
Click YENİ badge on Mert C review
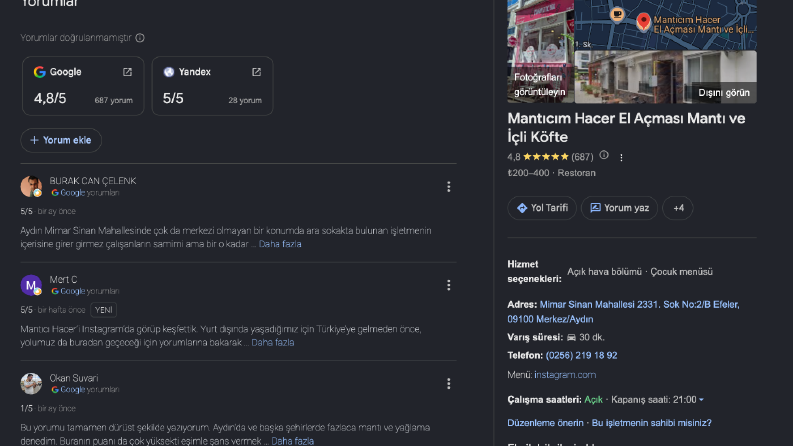point(104,310)
